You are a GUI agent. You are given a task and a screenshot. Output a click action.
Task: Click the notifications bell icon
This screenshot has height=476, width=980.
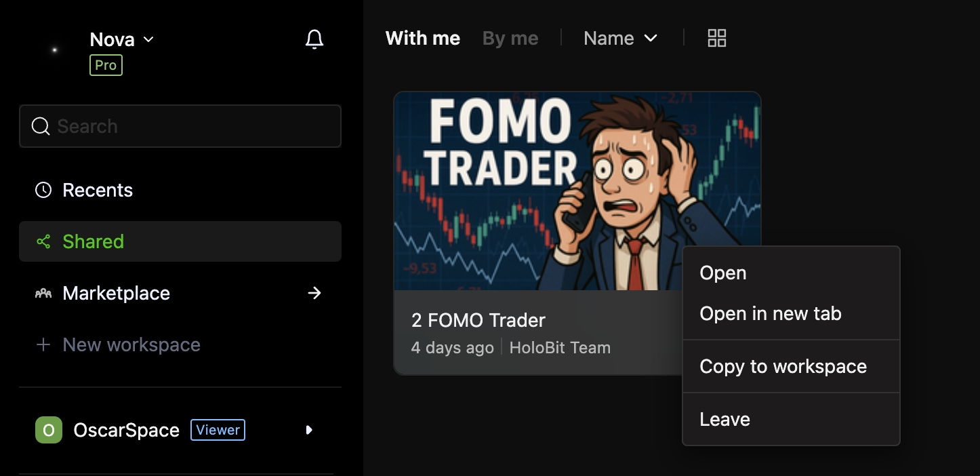click(x=314, y=39)
